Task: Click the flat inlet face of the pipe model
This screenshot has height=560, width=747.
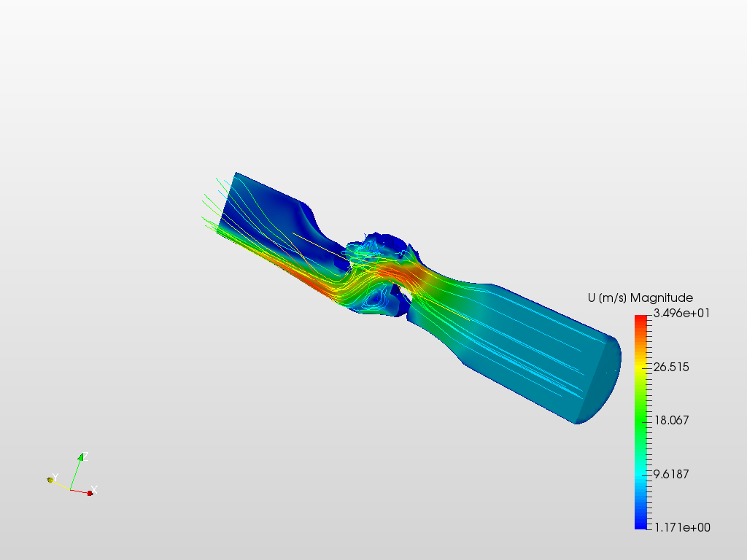Action: pos(226,203)
